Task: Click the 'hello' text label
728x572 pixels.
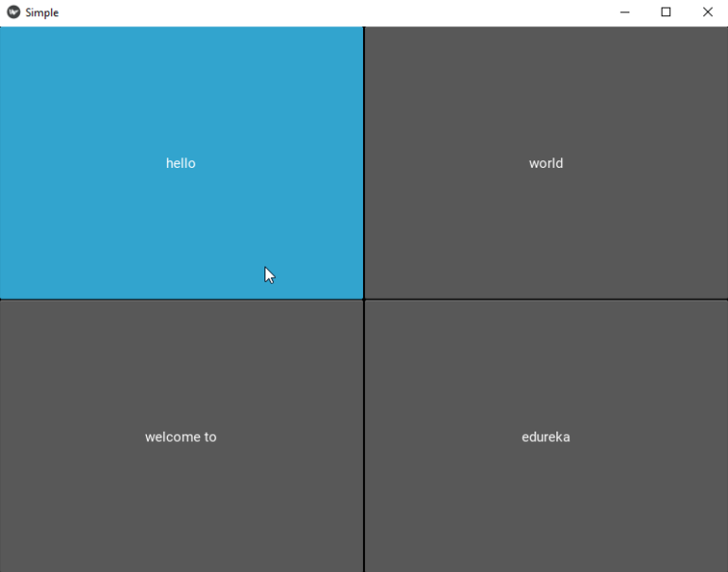Action: [x=180, y=163]
